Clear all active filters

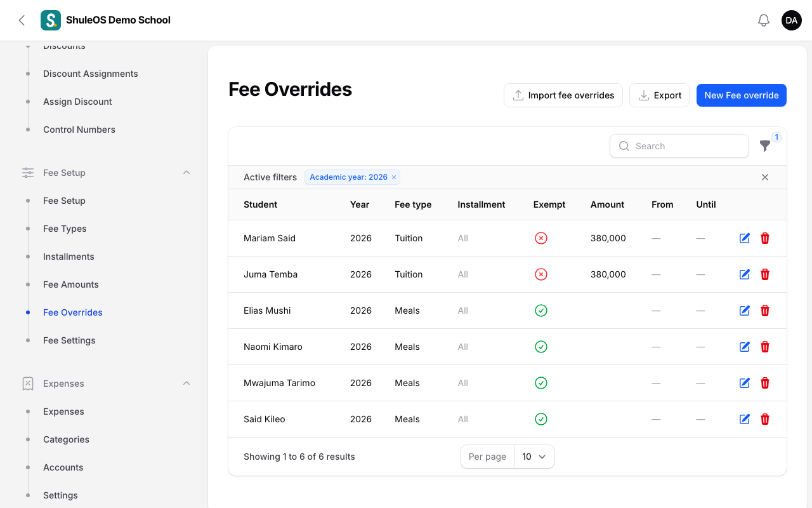765,177
